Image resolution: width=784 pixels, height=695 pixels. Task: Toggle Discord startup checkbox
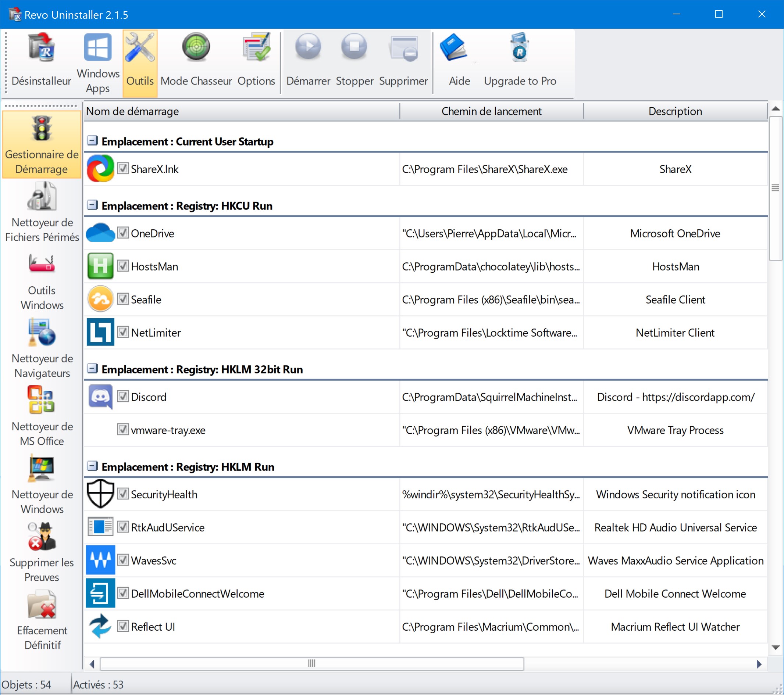click(x=123, y=396)
